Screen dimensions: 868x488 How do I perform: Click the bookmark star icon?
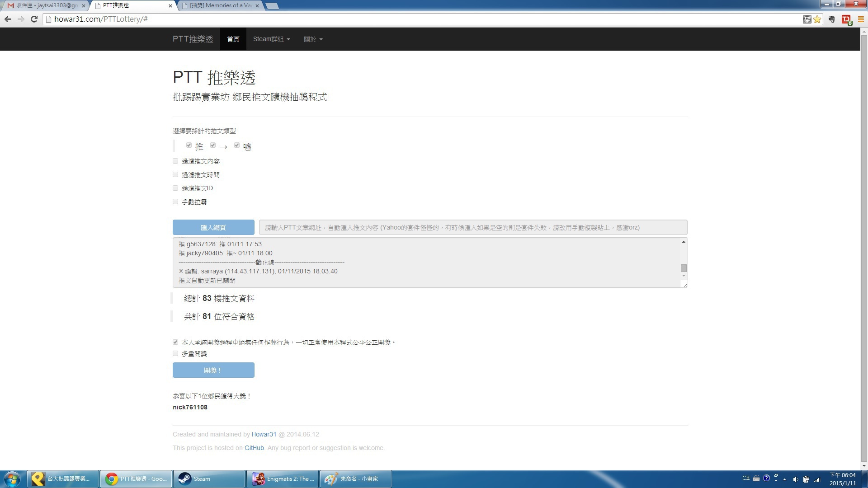click(817, 19)
